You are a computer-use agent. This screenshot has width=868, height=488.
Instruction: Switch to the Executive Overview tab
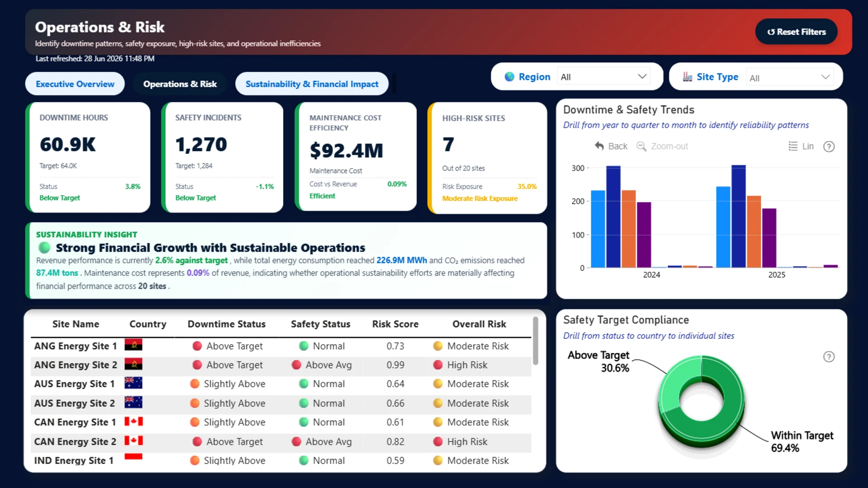[x=75, y=84]
